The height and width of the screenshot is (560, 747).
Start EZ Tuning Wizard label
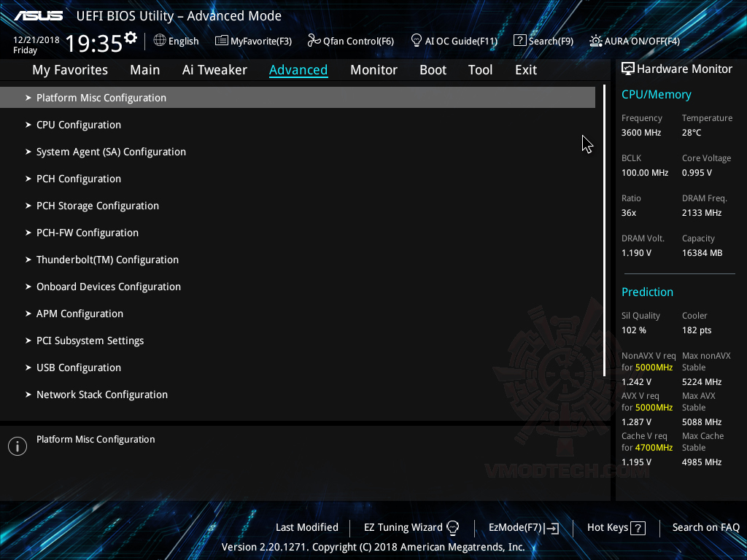coord(403,528)
